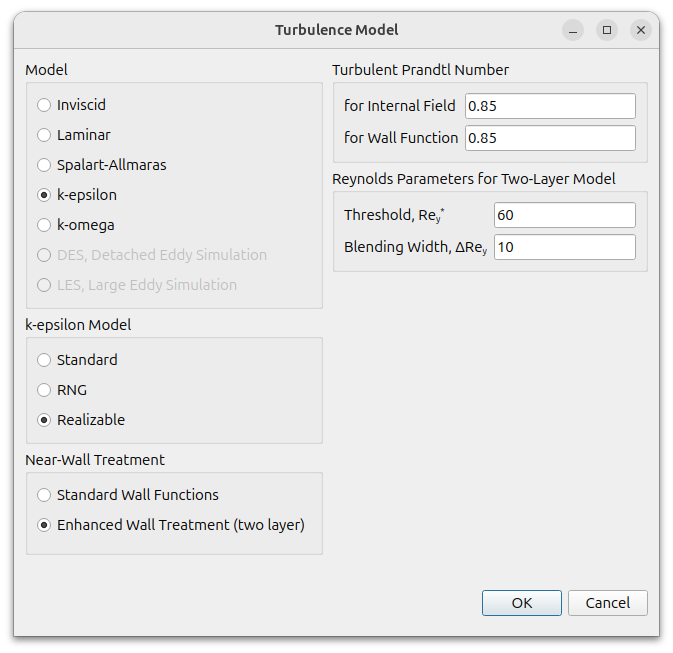The width and height of the screenshot is (673, 653).
Task: Select Enhanced Wall Treatment (two layer)
Action: [x=171, y=525]
